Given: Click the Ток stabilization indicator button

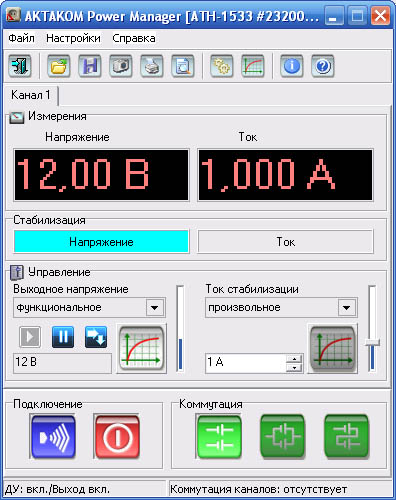Looking at the screenshot, I should 286,242.
